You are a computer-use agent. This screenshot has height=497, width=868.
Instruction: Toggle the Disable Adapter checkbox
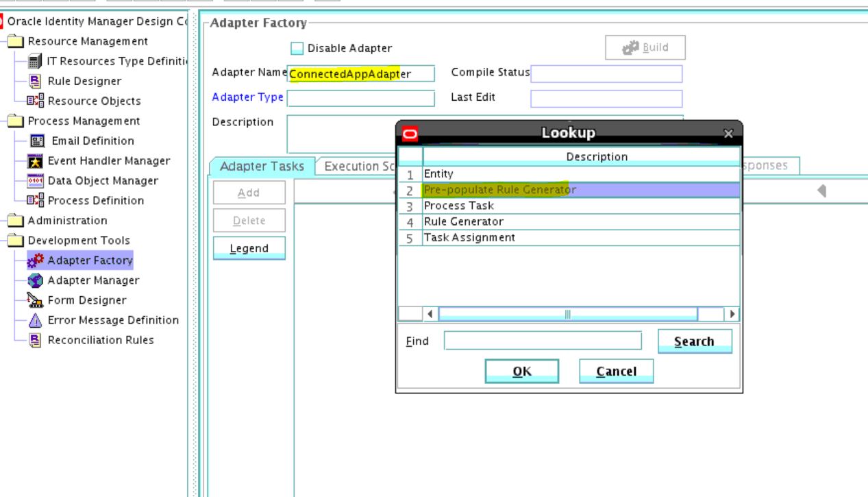pos(297,48)
